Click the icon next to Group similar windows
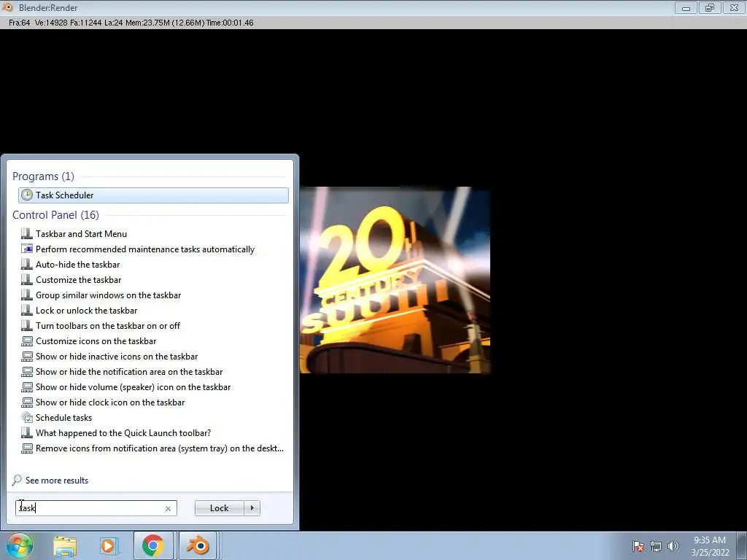The height and width of the screenshot is (560, 747). tap(27, 295)
